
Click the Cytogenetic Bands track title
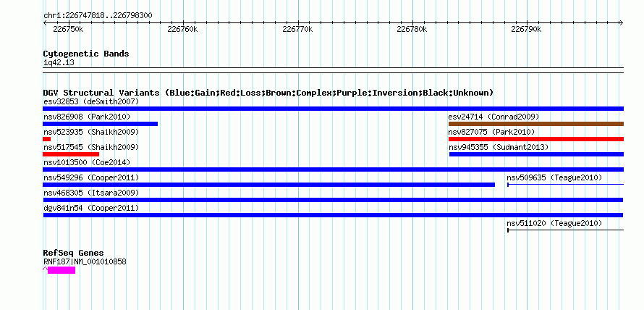tap(86, 54)
